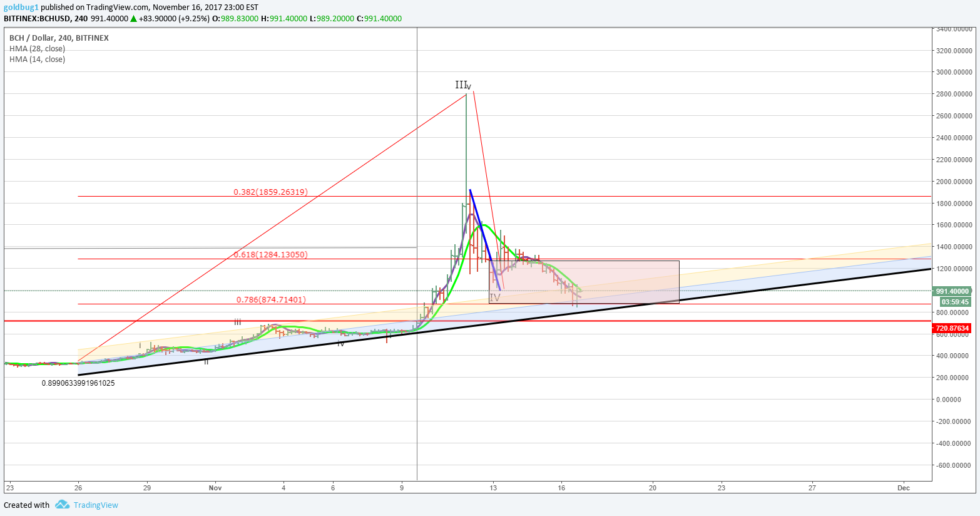This screenshot has height=516, width=980.
Task: Click the TradingView cloud logo icon
Action: click(x=61, y=505)
